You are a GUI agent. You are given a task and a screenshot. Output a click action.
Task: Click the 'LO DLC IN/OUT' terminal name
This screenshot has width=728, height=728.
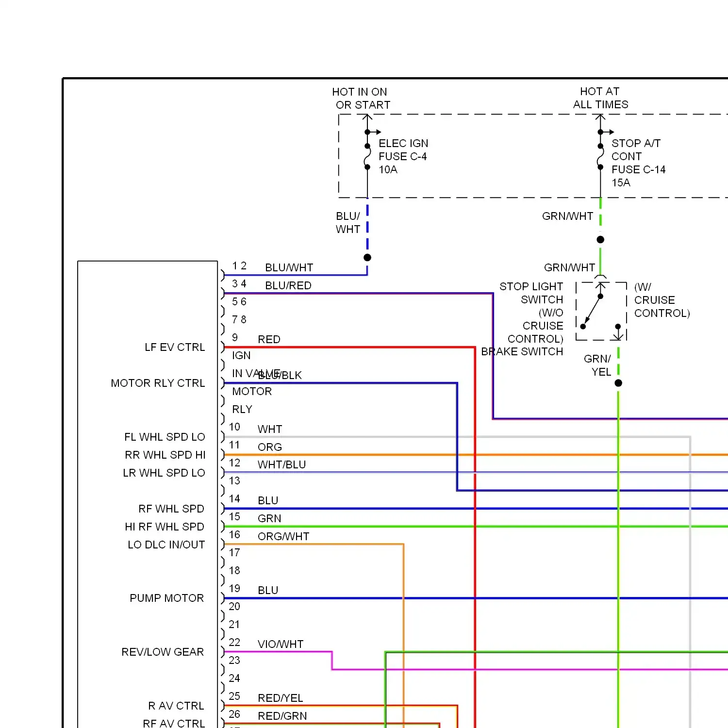pos(166,545)
